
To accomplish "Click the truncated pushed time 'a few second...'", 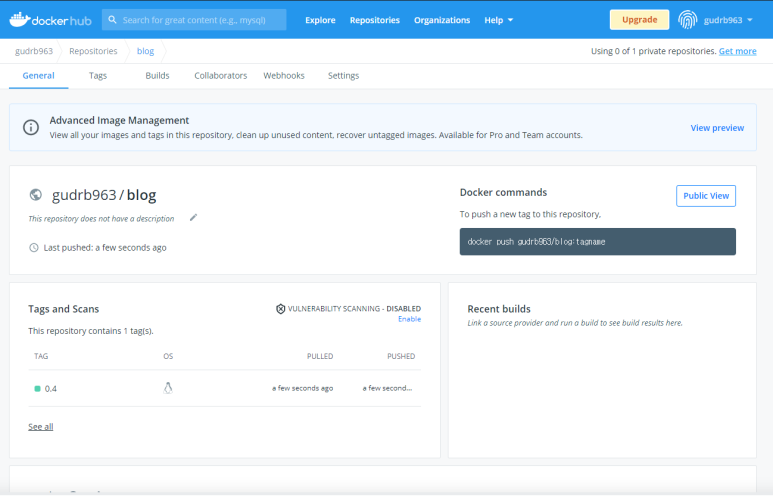I will pyautogui.click(x=387, y=388).
